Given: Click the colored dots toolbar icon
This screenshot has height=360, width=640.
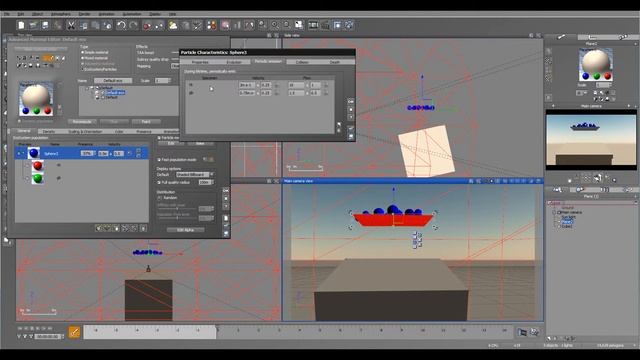Looking at the screenshot, I should click(211, 25).
